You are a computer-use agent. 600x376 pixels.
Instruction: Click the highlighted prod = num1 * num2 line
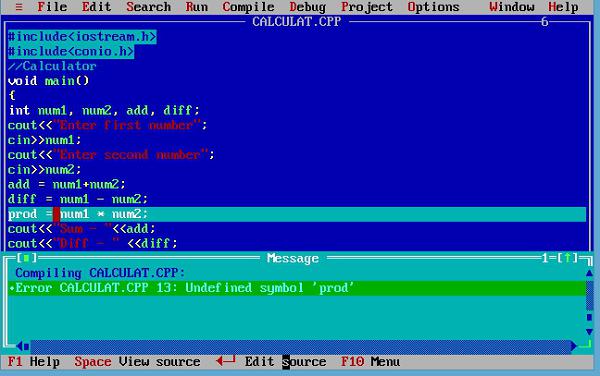(x=297, y=214)
